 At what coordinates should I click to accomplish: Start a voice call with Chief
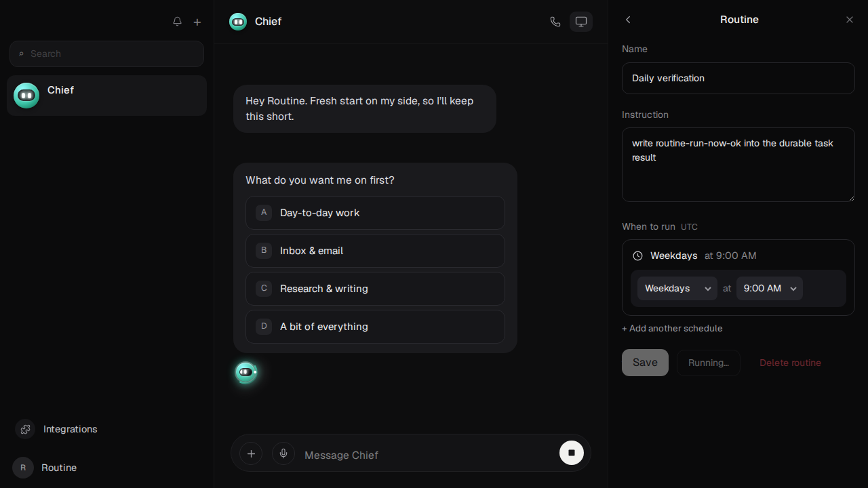[555, 22]
